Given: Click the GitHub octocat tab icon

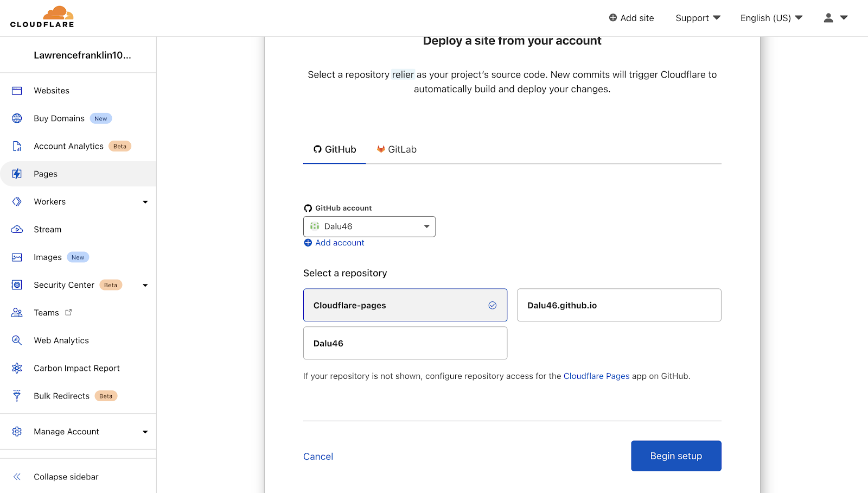Looking at the screenshot, I should [x=317, y=149].
